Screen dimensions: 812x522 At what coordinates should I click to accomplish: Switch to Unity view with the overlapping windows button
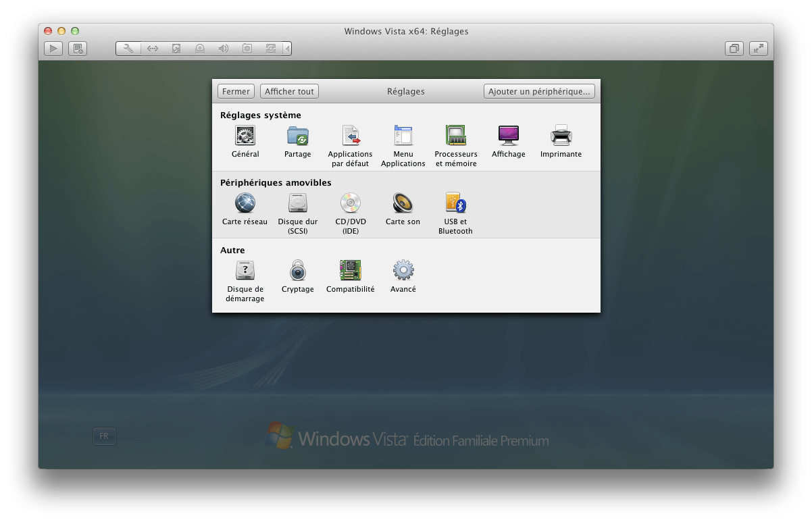click(x=734, y=49)
